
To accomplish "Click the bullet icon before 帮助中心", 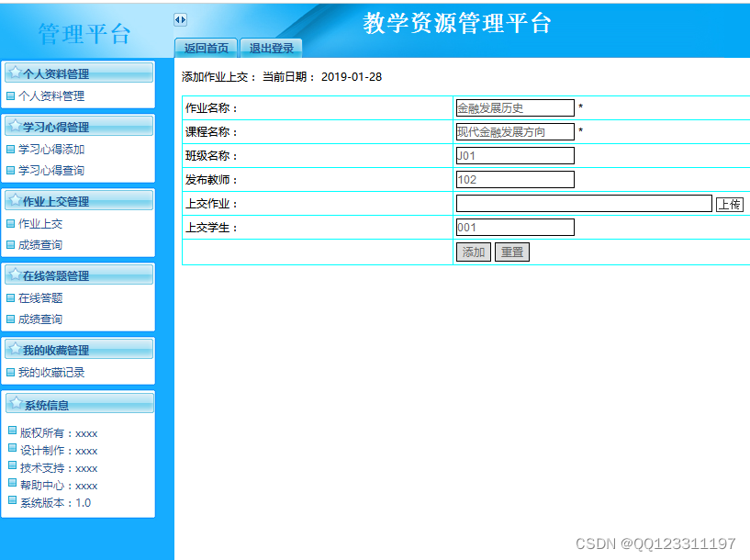I will coord(13,483).
